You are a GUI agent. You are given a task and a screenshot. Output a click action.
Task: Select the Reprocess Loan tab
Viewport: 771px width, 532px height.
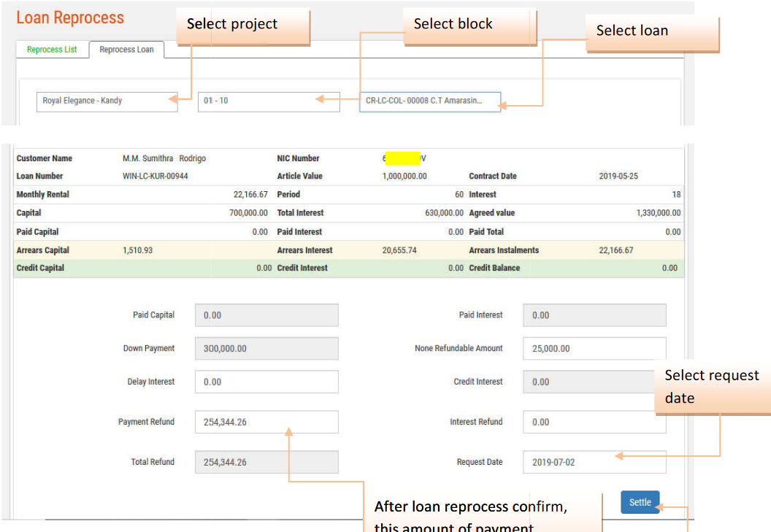[x=126, y=50]
